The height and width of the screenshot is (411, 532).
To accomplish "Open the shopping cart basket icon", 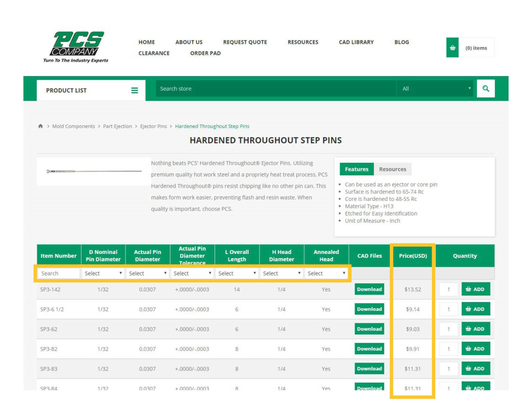I will [452, 48].
